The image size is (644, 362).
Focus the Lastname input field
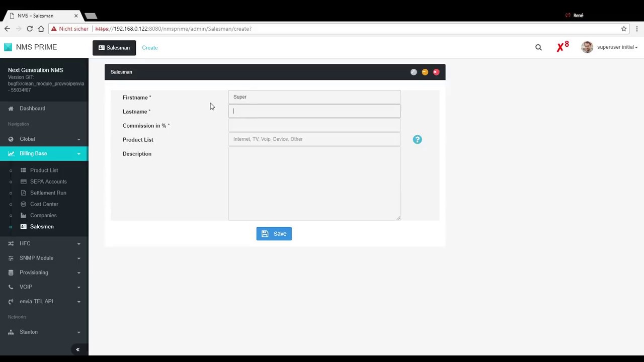[314, 111]
